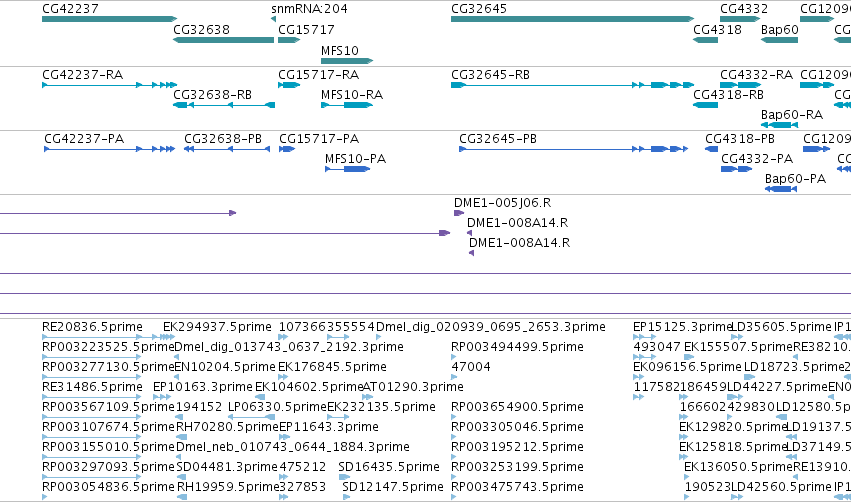Open the RP003305046.5prime EST label
Image resolution: width=851 pixels, height=502 pixels.
tap(517, 427)
